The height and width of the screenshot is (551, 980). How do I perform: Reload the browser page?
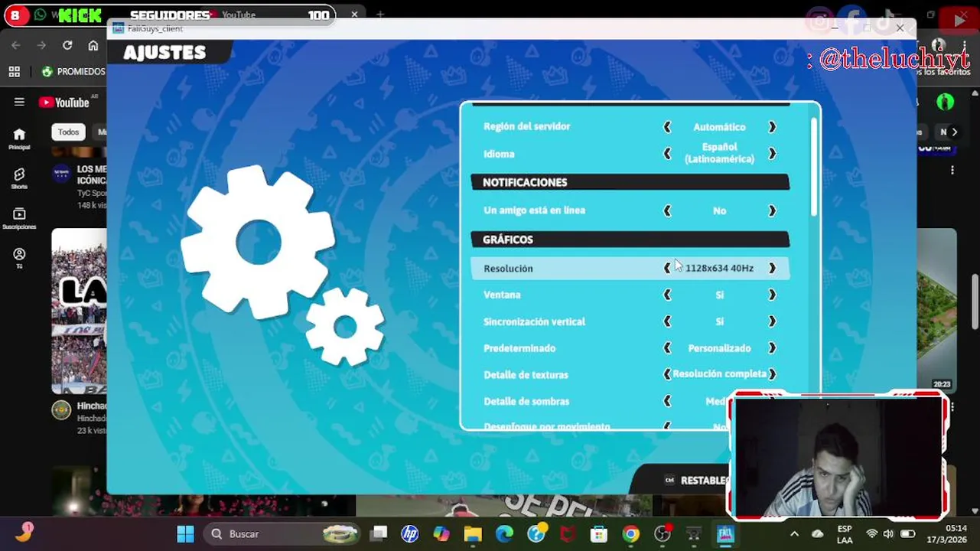coord(67,46)
